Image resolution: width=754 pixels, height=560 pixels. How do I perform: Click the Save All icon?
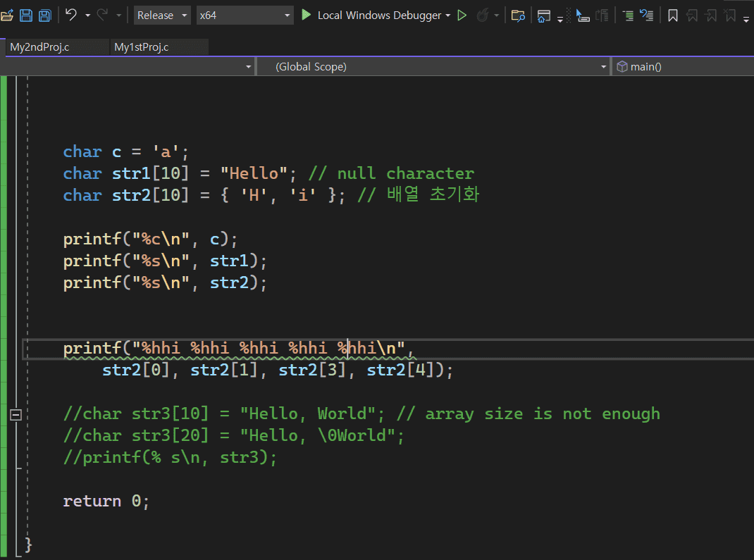(x=44, y=15)
